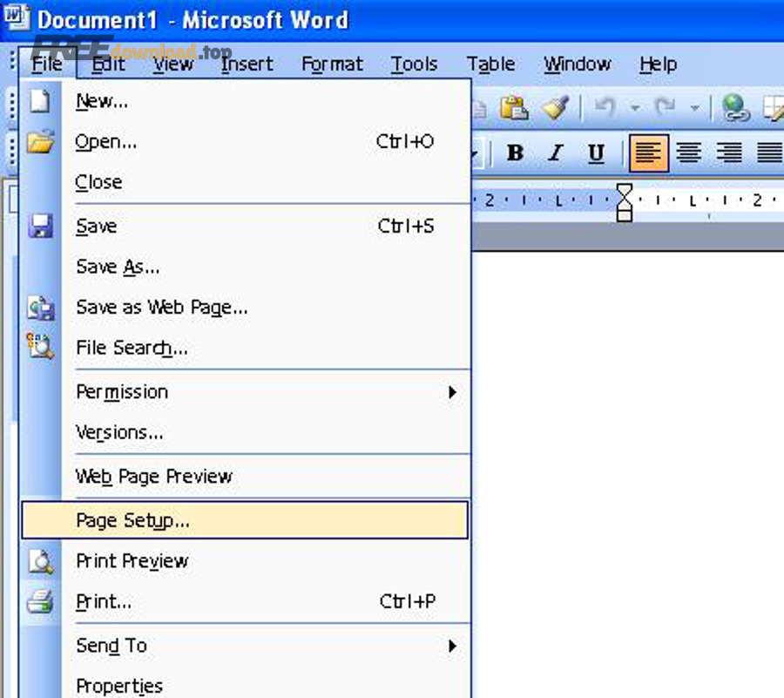The image size is (784, 698).
Task: Toggle Underline formatting
Action: point(596,153)
